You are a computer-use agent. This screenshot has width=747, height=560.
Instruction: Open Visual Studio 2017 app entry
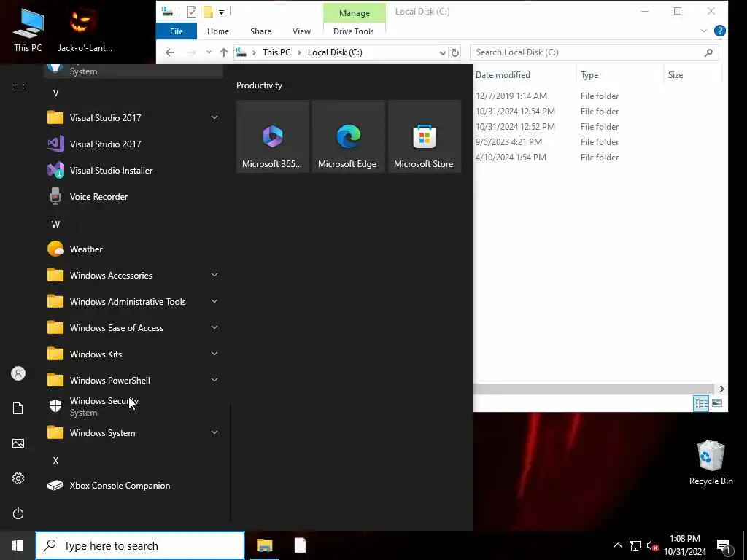tap(133, 144)
